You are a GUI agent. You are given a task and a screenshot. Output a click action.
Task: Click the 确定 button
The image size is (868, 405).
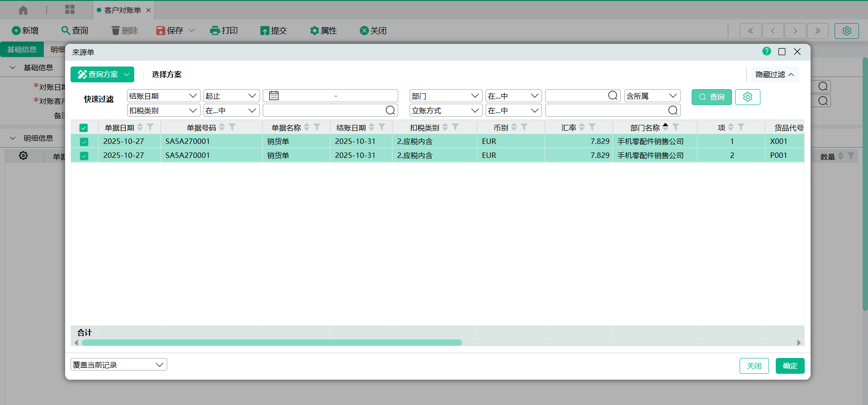pos(790,366)
